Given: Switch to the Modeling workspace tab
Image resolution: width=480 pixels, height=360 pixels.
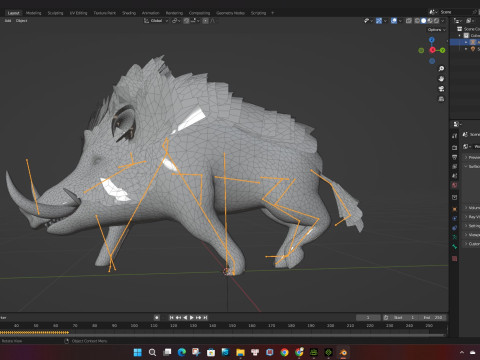Looking at the screenshot, I should pos(33,13).
